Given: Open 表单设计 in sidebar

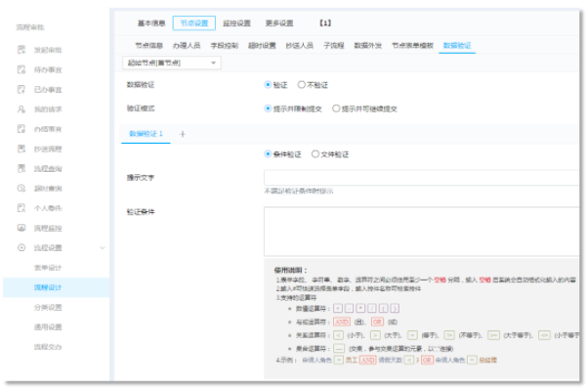Looking at the screenshot, I should click(48, 268).
